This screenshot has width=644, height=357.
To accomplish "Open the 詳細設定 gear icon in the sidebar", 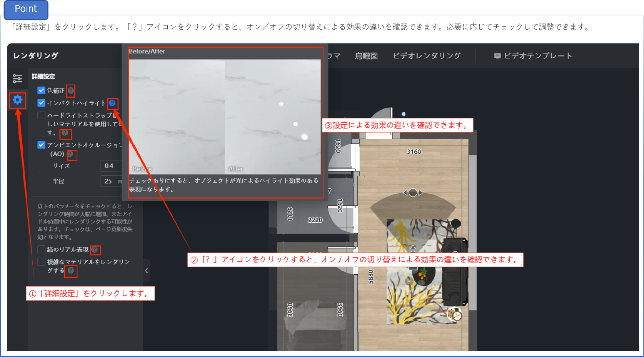I will (x=18, y=100).
